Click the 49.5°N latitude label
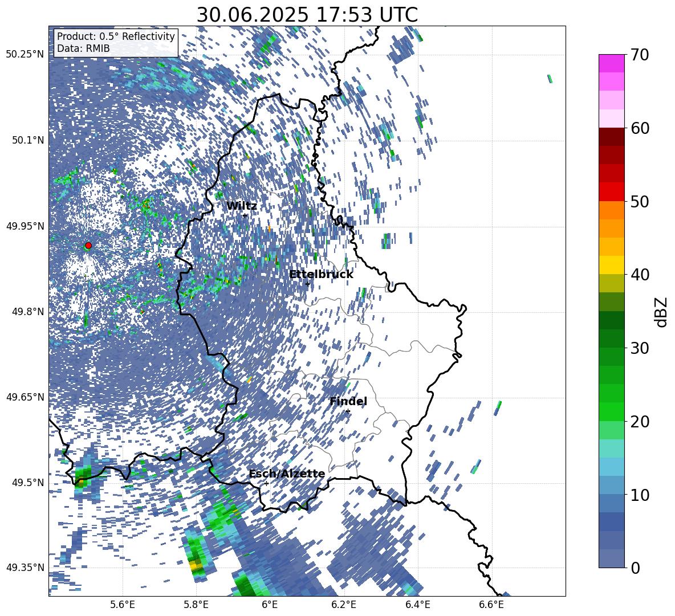The height and width of the screenshot is (616, 675). (28, 483)
